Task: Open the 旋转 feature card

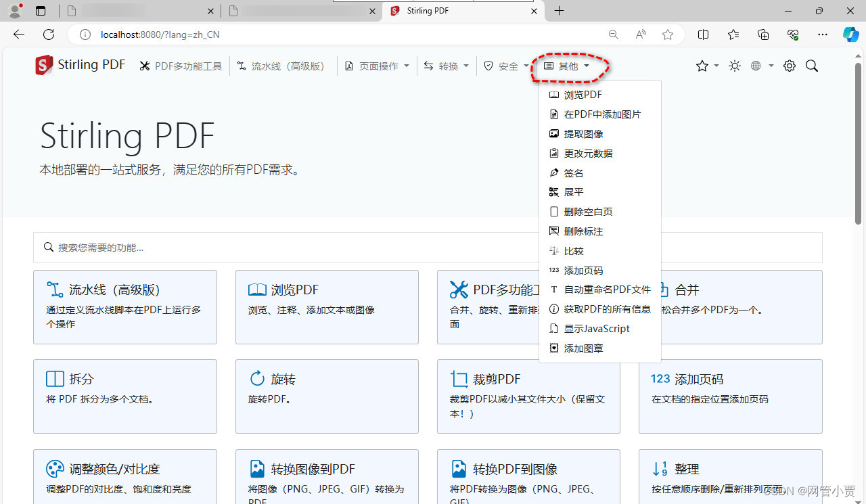Action: 327,396
